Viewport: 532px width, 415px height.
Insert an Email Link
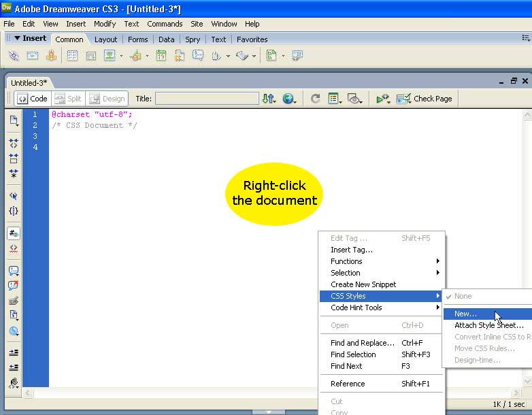click(x=33, y=55)
